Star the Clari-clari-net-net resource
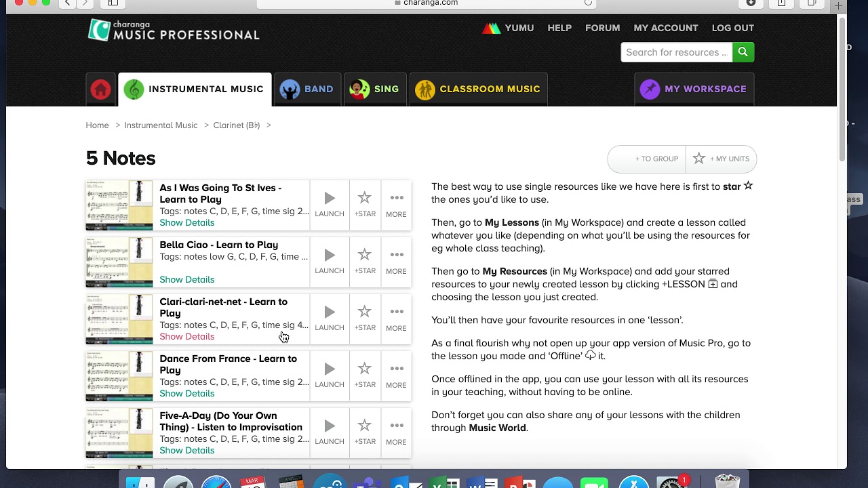The height and width of the screenshot is (488, 868). 365,318
